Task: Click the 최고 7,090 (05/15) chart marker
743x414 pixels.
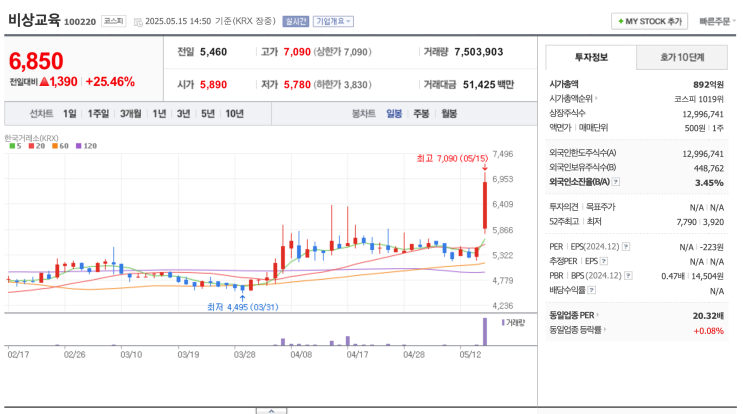Action: 452,159
